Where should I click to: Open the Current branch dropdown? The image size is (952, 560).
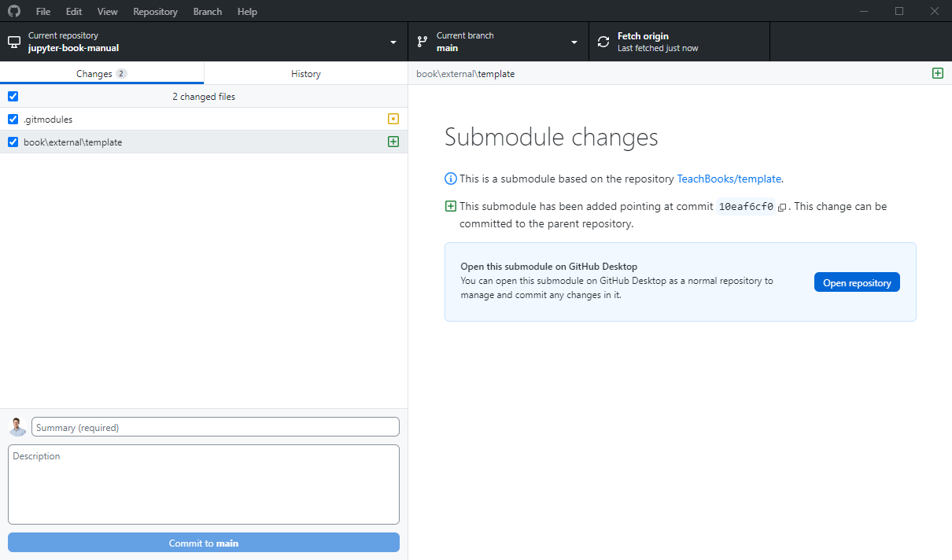574,42
